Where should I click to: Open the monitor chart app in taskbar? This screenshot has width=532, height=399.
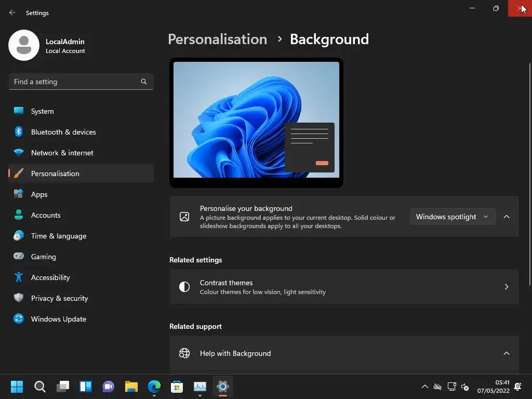point(200,387)
